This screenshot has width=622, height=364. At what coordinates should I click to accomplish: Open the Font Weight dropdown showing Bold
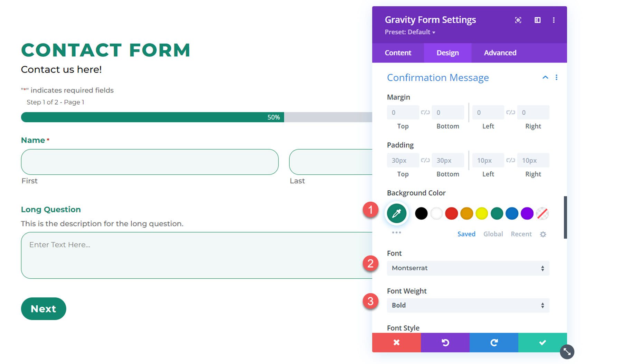point(468,305)
